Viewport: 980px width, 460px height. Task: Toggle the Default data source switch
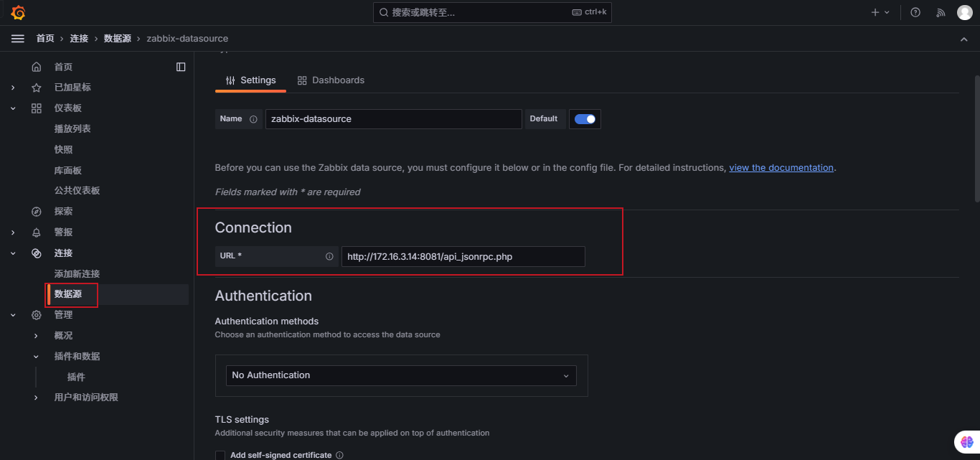[585, 119]
